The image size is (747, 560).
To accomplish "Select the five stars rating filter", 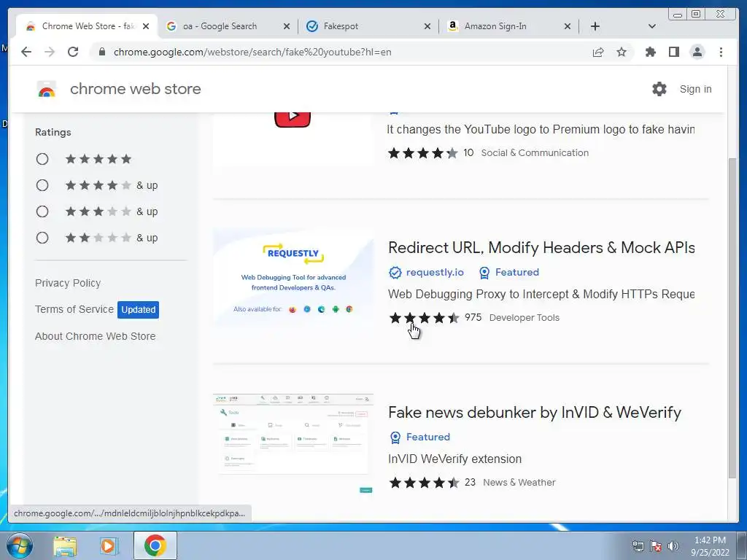I will pyautogui.click(x=42, y=159).
